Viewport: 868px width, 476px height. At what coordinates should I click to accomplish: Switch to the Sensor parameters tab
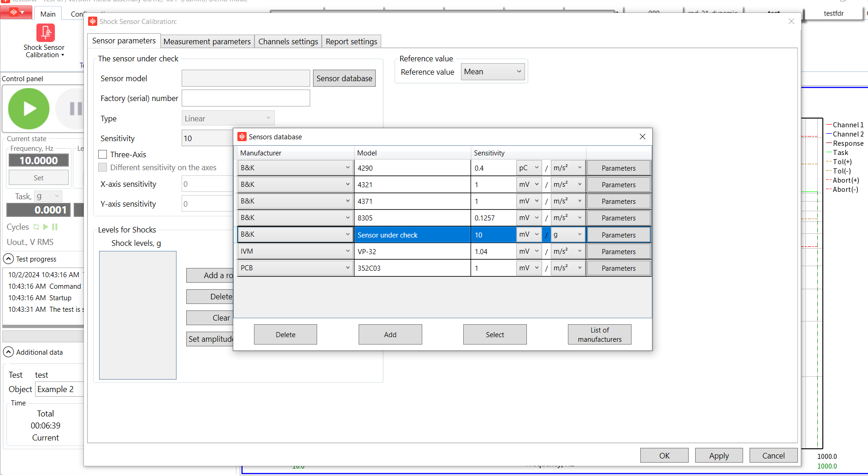click(124, 41)
